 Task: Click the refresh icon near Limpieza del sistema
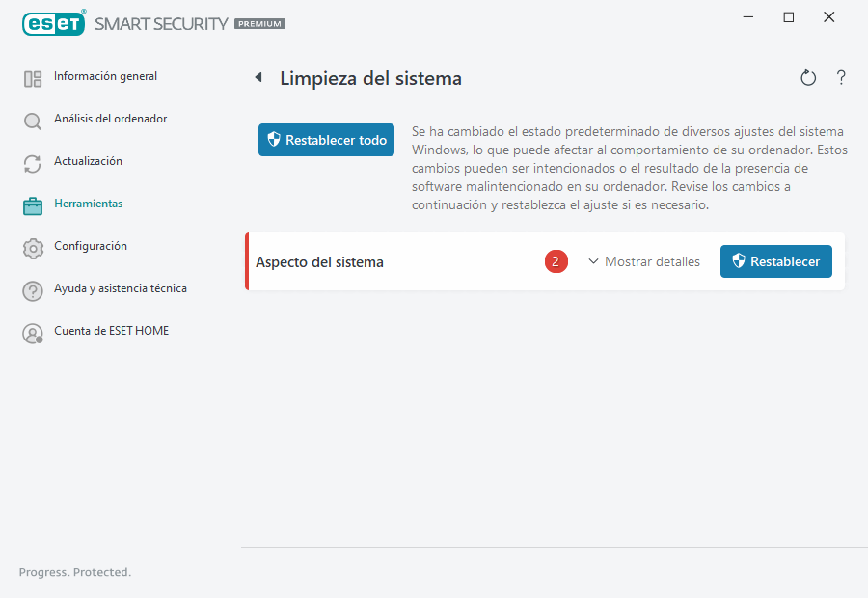click(808, 77)
